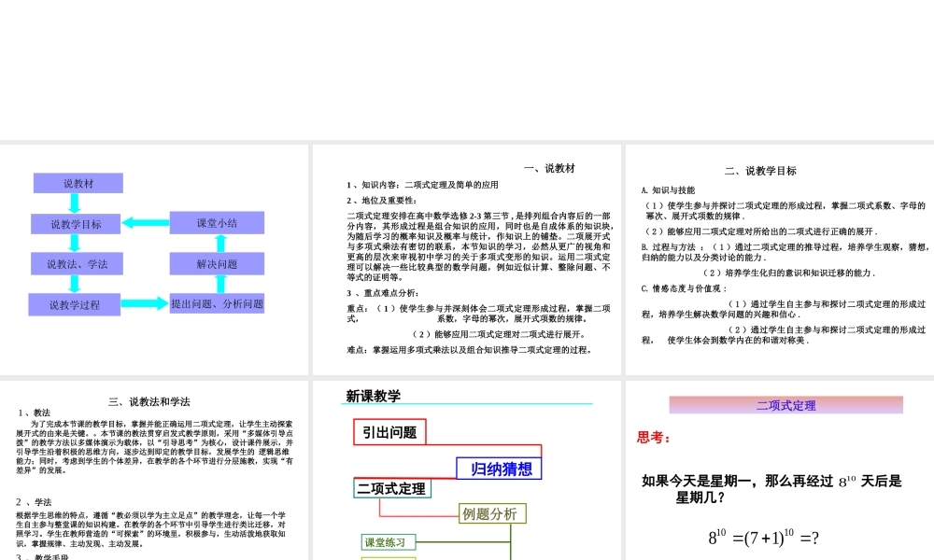Viewport: 934px width, 560px height.
Task: Select the 课堂小结 flowchart box
Action: coord(217,224)
